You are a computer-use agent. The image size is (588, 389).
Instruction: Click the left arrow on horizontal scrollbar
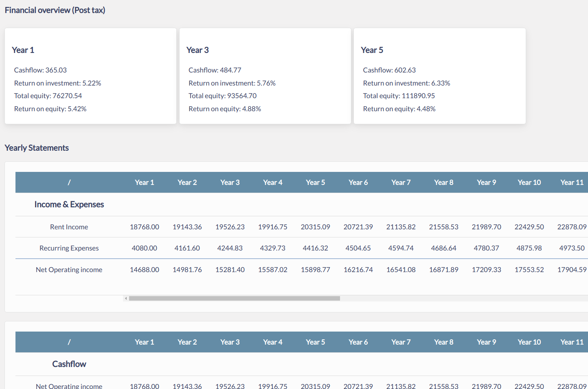(x=126, y=298)
